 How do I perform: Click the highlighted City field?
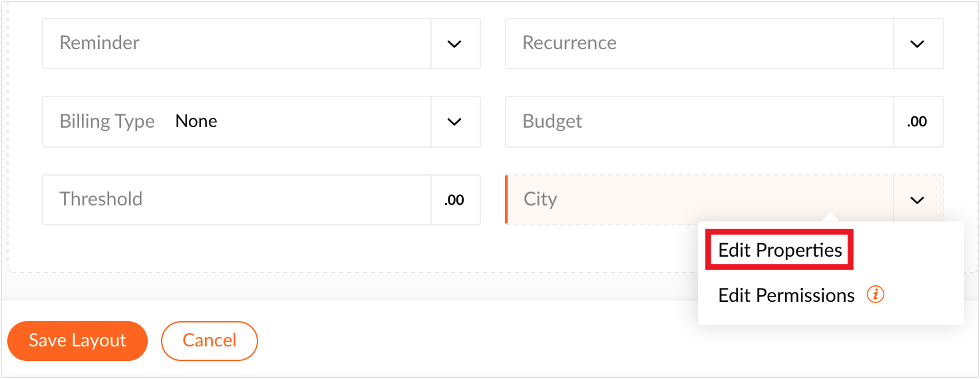699,199
